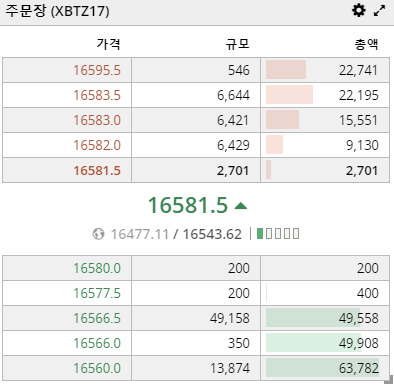Select bid price 16560.0
The height and width of the screenshot is (385, 394).
tap(97, 368)
